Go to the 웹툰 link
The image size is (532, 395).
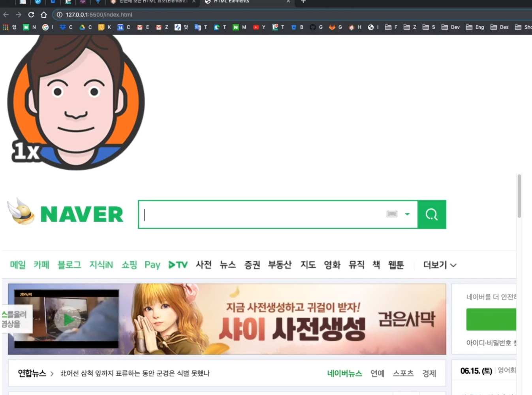coord(396,265)
